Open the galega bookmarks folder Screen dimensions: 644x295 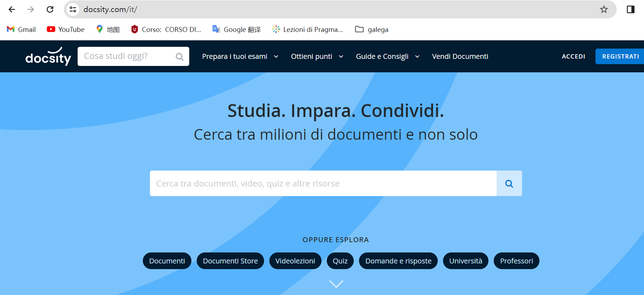pos(371,29)
